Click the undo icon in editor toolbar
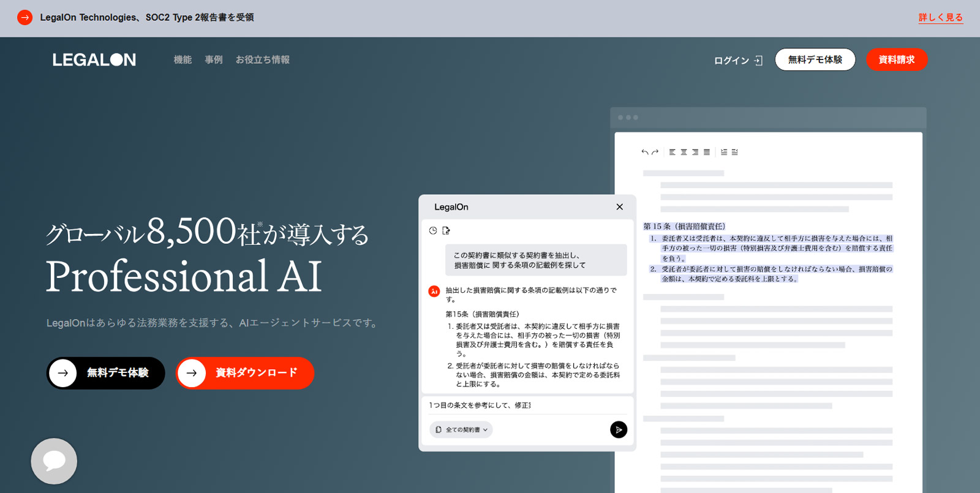This screenshot has width=980, height=493. (x=644, y=152)
